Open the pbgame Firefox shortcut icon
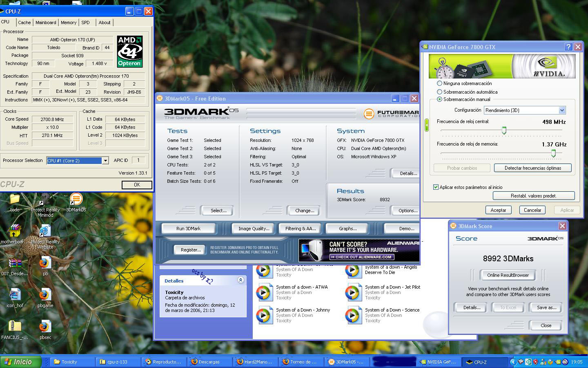Viewport: 588px width, 368px height. (45, 295)
